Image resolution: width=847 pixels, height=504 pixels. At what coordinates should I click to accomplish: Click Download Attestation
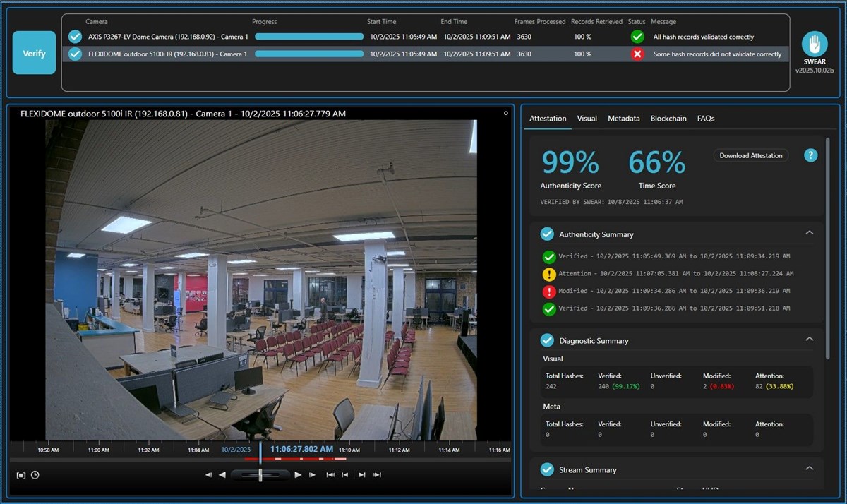(x=751, y=155)
